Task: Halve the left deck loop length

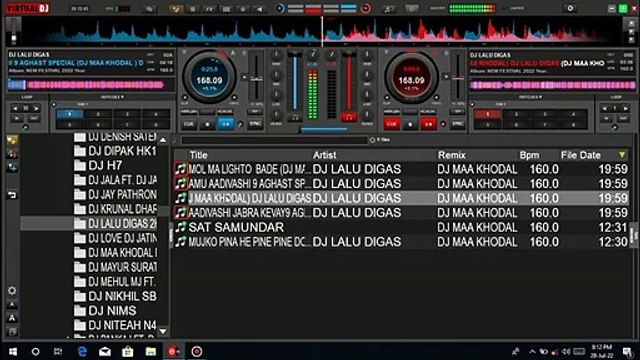Action: [x=15, y=109]
